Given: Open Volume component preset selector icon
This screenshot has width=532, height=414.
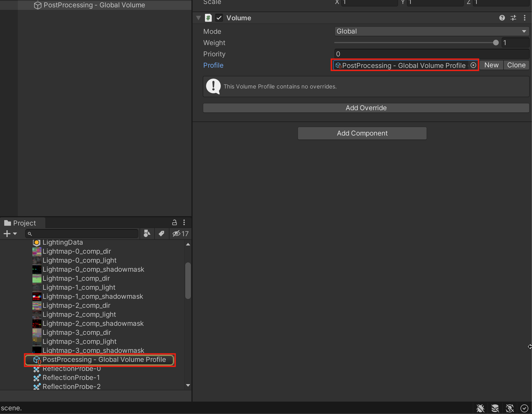Looking at the screenshot, I should (513, 18).
